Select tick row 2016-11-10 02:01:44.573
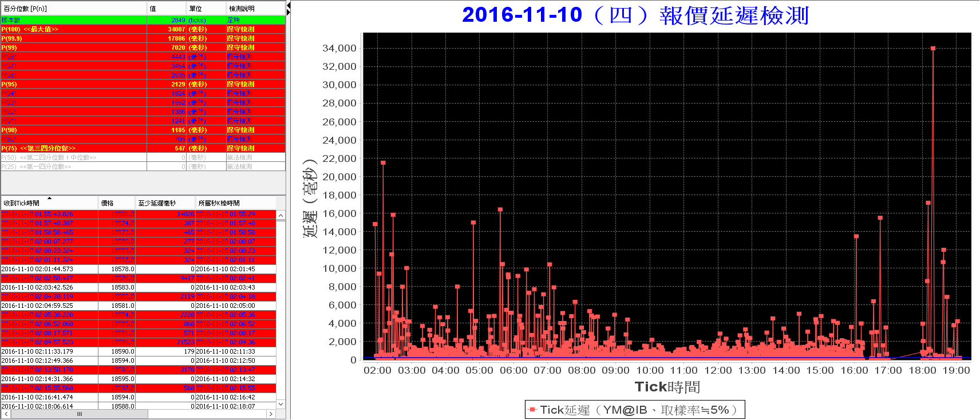Screen dimensions: 980x420 click(139, 269)
